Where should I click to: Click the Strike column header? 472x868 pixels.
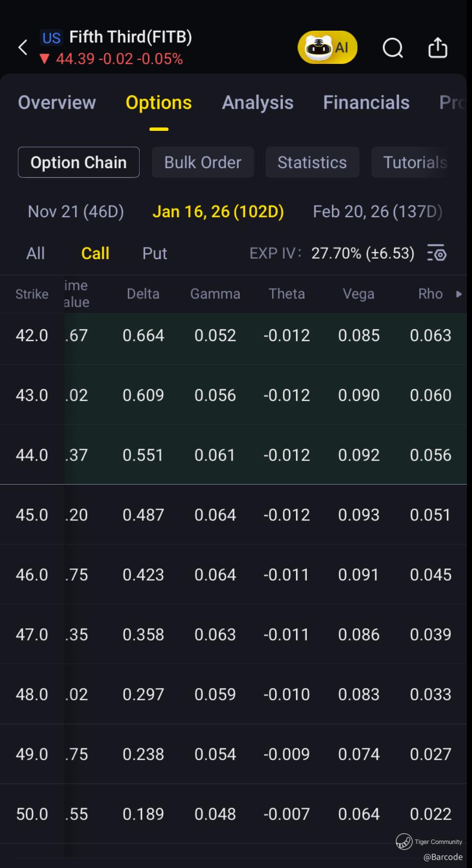pyautogui.click(x=32, y=294)
